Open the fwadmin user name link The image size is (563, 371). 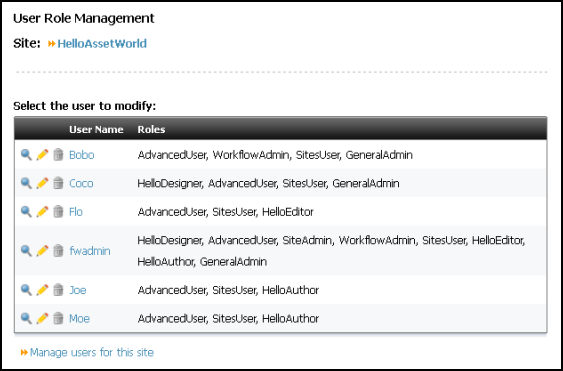[90, 251]
